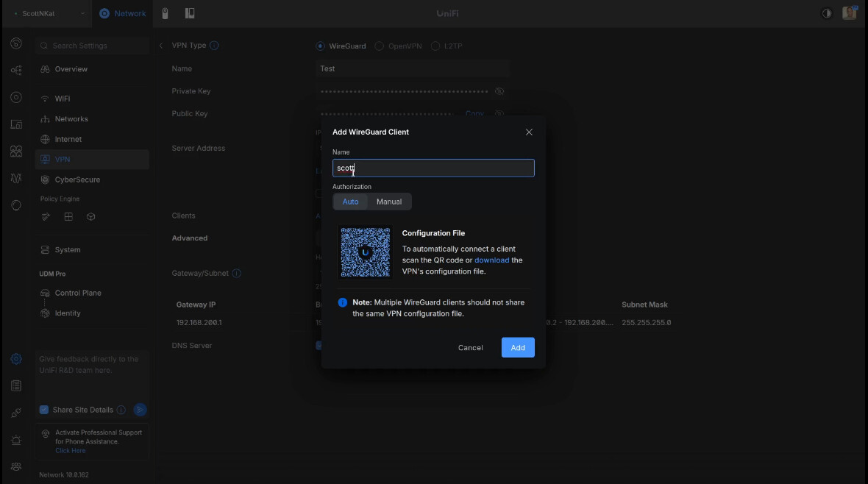868x484 pixels.
Task: Send feedback with the blue arrow button
Action: click(x=140, y=410)
